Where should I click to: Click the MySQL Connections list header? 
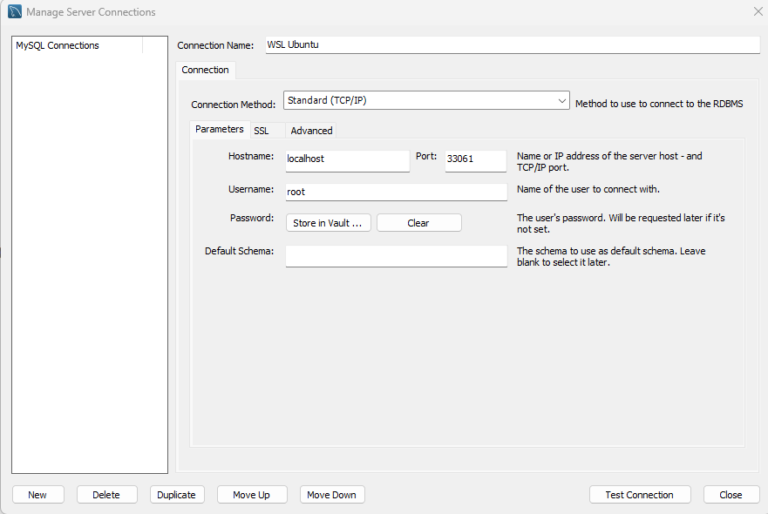tap(78, 45)
